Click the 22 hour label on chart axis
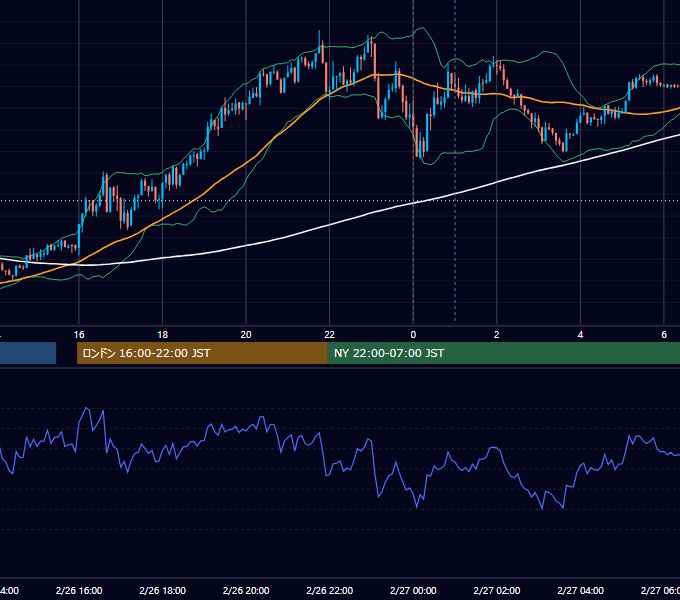This screenshot has height=600, width=680. point(330,335)
